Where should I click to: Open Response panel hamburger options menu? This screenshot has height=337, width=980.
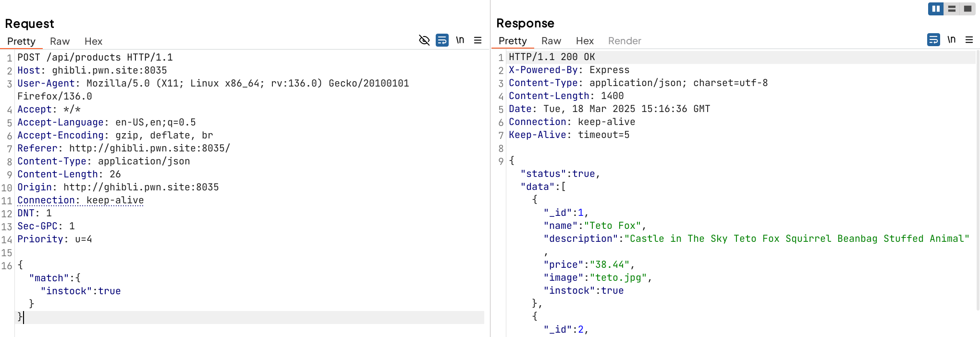(x=969, y=39)
